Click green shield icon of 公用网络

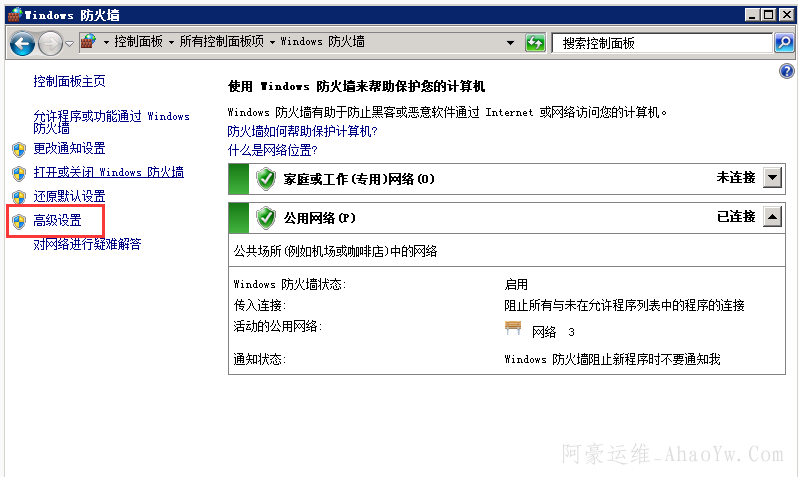pyautogui.click(x=266, y=218)
